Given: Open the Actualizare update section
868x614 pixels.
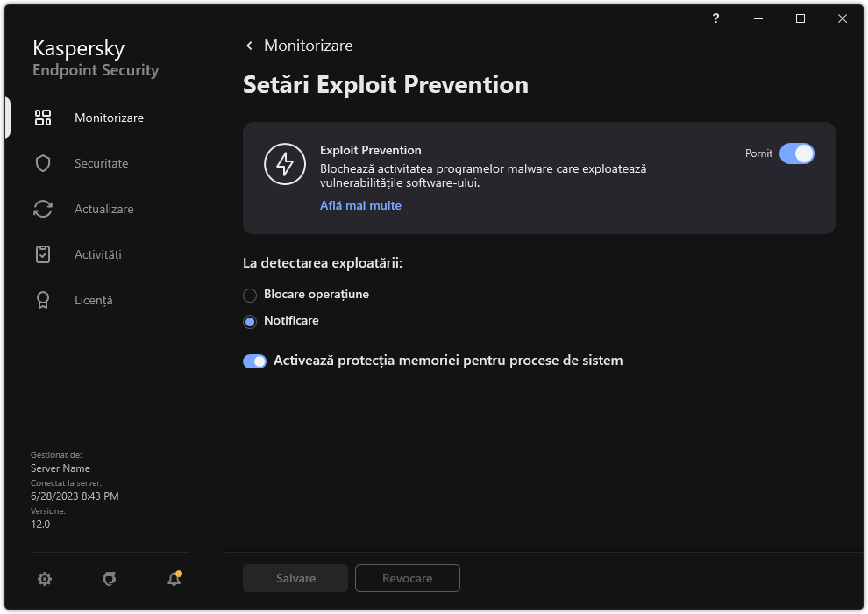Looking at the screenshot, I should [103, 209].
